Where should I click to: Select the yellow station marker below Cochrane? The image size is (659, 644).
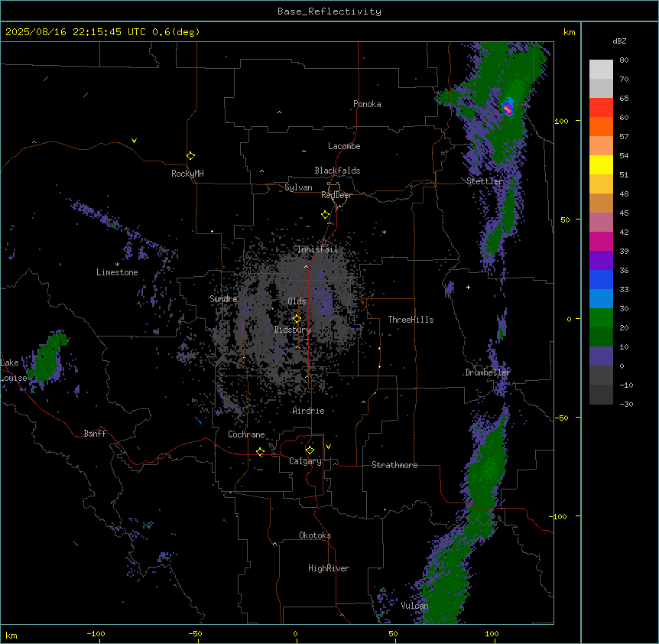[260, 451]
